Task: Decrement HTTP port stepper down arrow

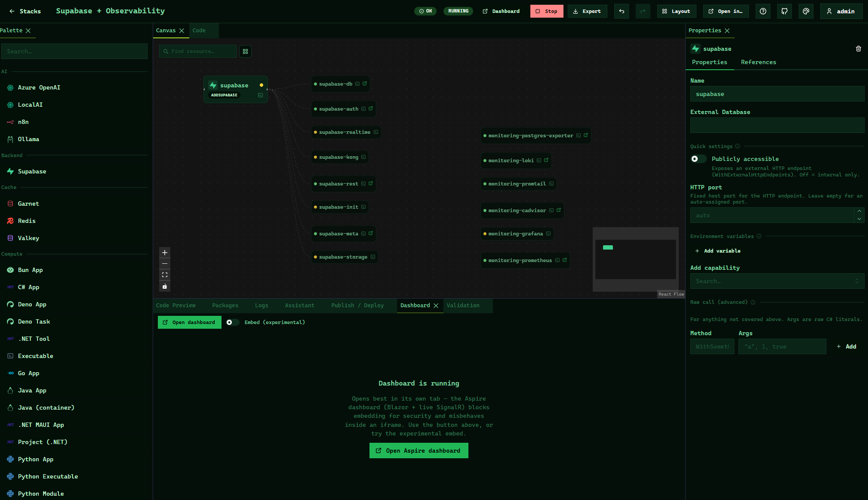Action: (x=859, y=219)
